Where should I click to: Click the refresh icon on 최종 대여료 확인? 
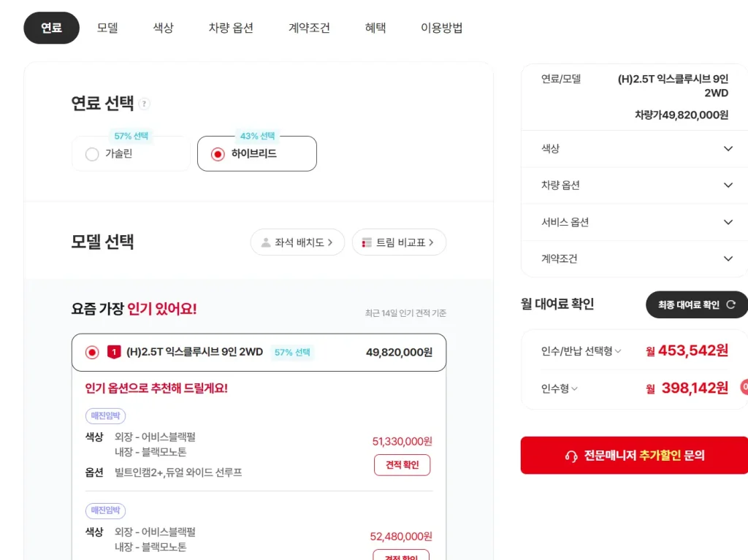tap(731, 304)
